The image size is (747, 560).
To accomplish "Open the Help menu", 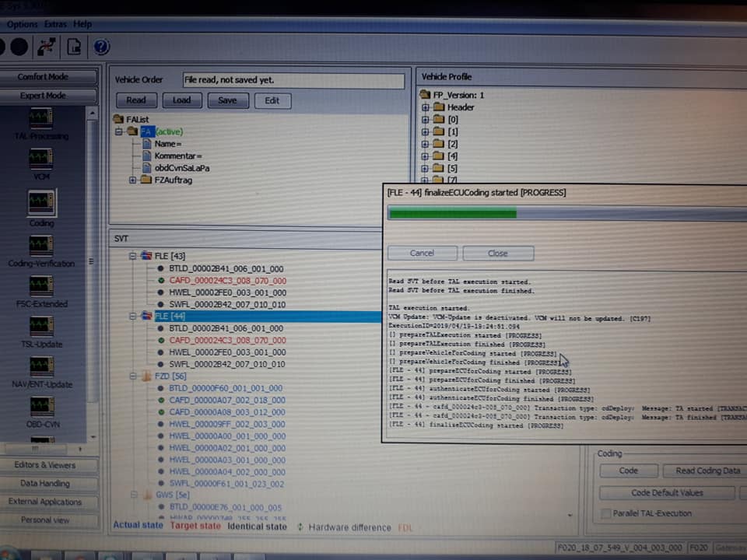I will [82, 24].
